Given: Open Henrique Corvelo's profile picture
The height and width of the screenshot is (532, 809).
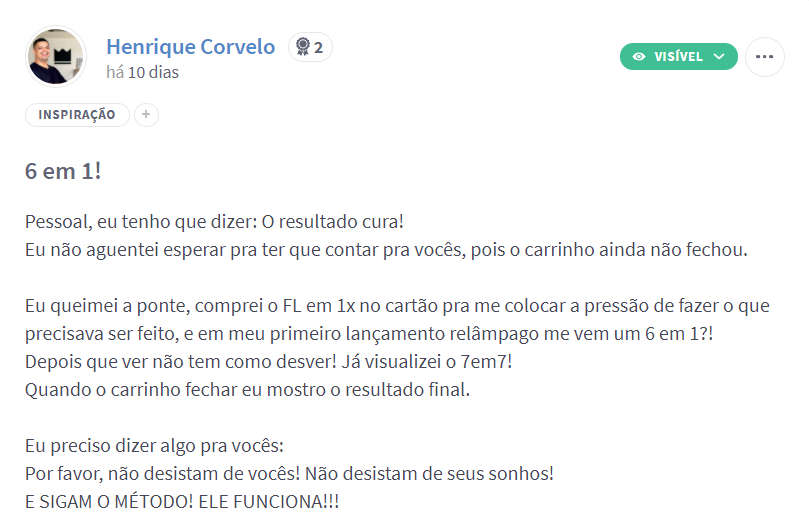Looking at the screenshot, I should click(56, 56).
